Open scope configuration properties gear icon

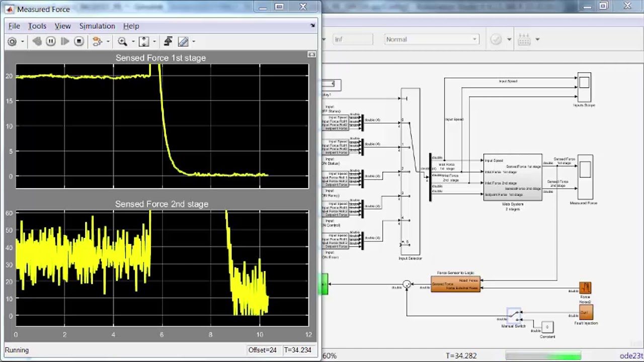pos(12,42)
